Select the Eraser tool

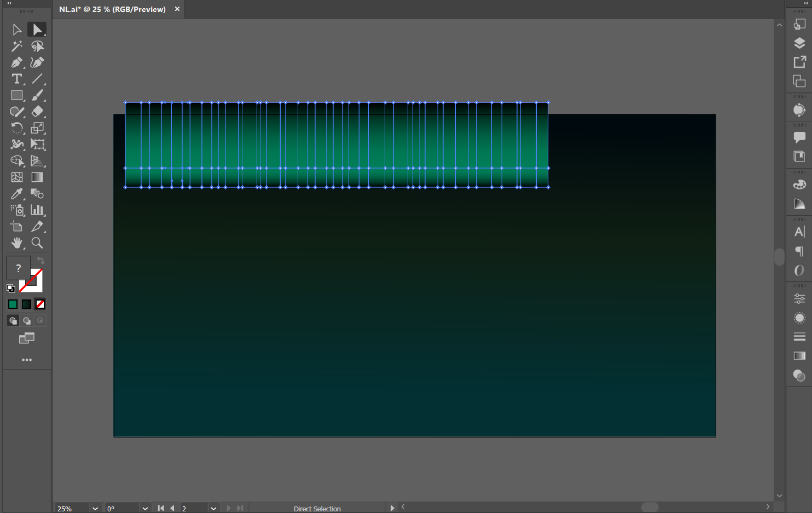tap(37, 112)
